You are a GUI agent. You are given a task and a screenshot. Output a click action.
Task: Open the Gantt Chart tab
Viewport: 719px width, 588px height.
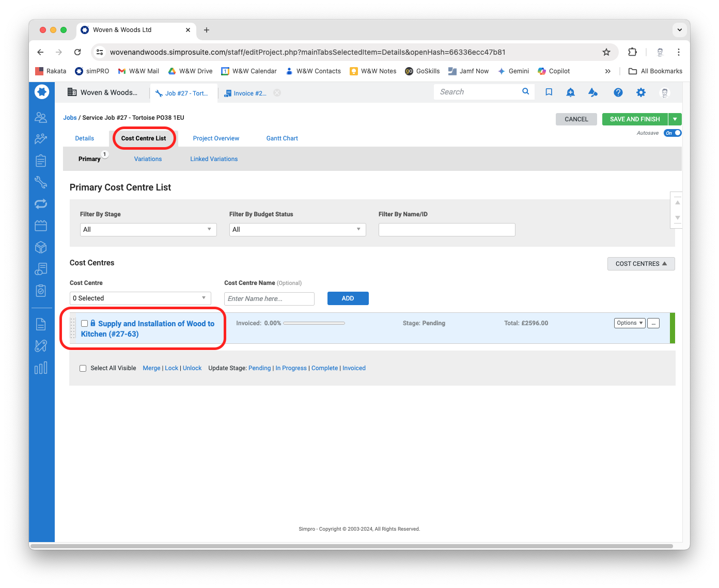(282, 138)
